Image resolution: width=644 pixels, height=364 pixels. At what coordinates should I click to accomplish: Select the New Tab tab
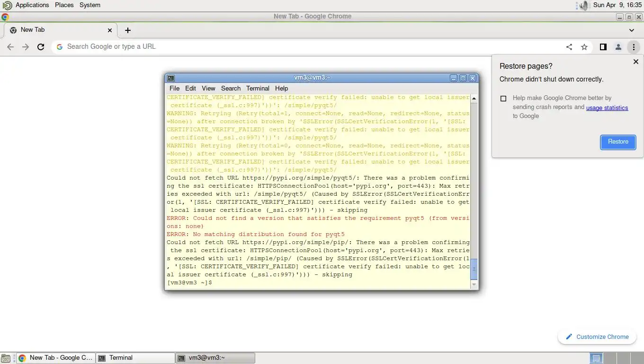61,30
